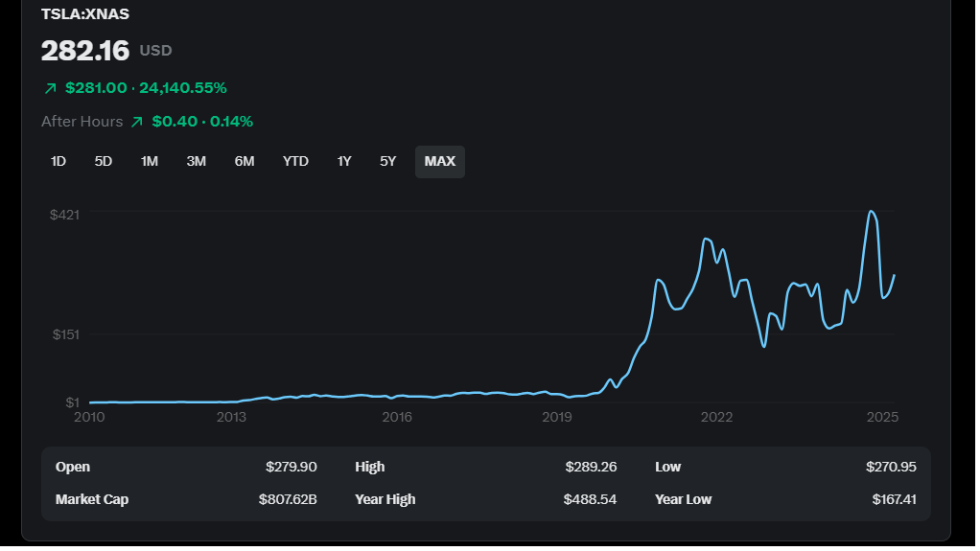Click the $279.90 open value

pyautogui.click(x=292, y=469)
